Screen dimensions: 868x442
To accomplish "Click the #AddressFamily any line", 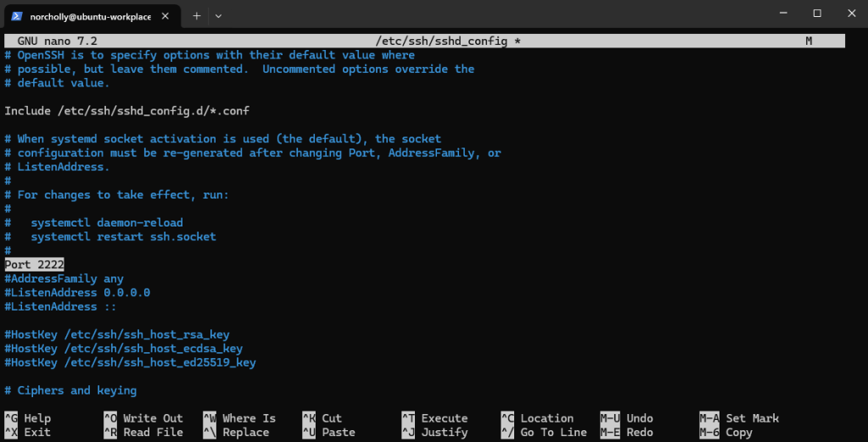I will 64,278.
